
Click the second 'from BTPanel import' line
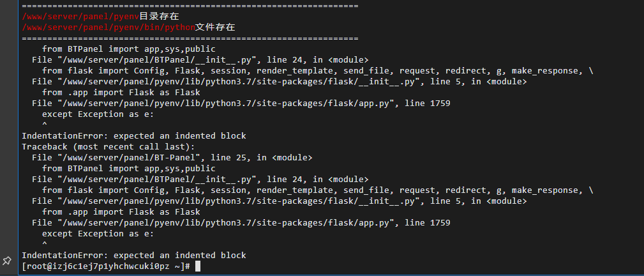(128, 168)
